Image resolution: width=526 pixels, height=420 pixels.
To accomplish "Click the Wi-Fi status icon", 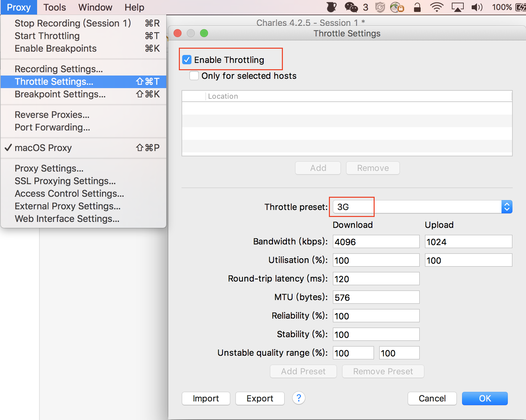I will 437,7.
